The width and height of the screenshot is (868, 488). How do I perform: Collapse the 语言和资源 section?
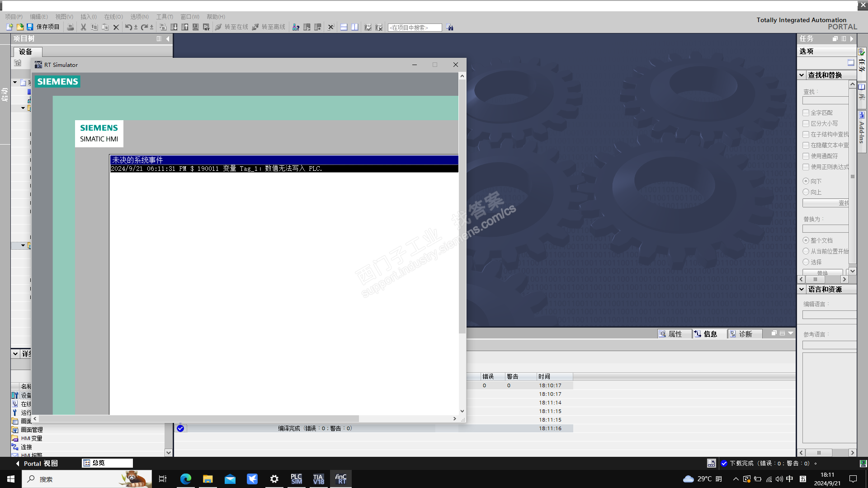pos(802,289)
